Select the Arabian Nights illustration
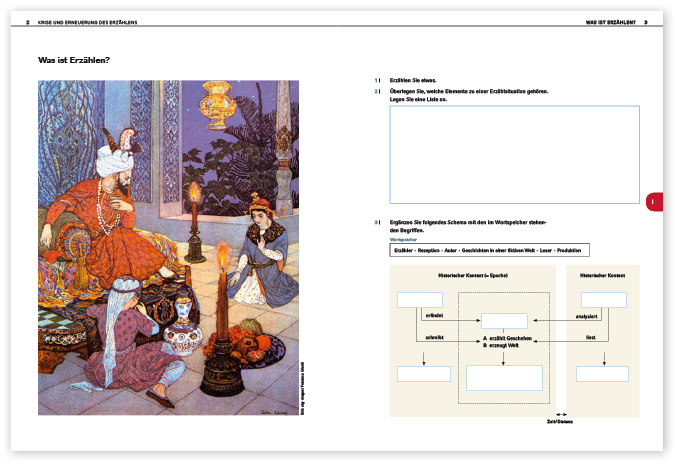 pos(165,247)
